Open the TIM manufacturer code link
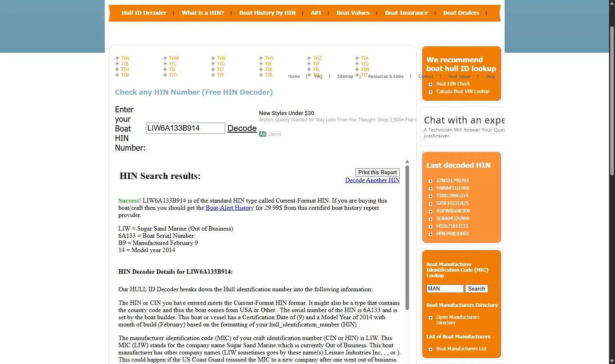The height and width of the screenshot is (364, 615). [365, 70]
